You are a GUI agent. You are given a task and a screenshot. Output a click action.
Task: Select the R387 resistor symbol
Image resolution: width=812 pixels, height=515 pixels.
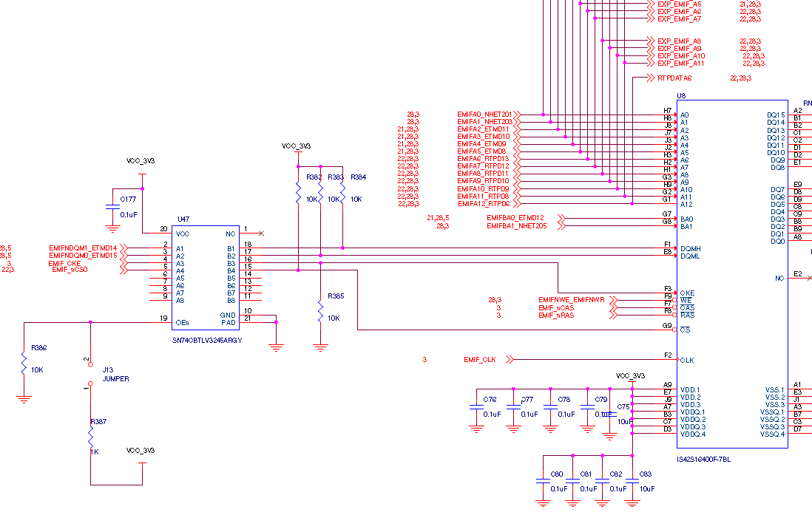[91, 438]
